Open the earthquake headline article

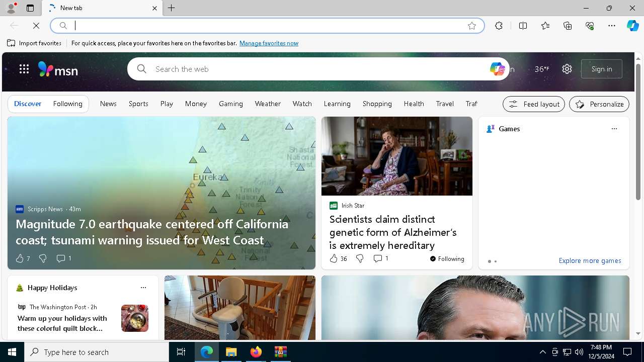(x=152, y=232)
